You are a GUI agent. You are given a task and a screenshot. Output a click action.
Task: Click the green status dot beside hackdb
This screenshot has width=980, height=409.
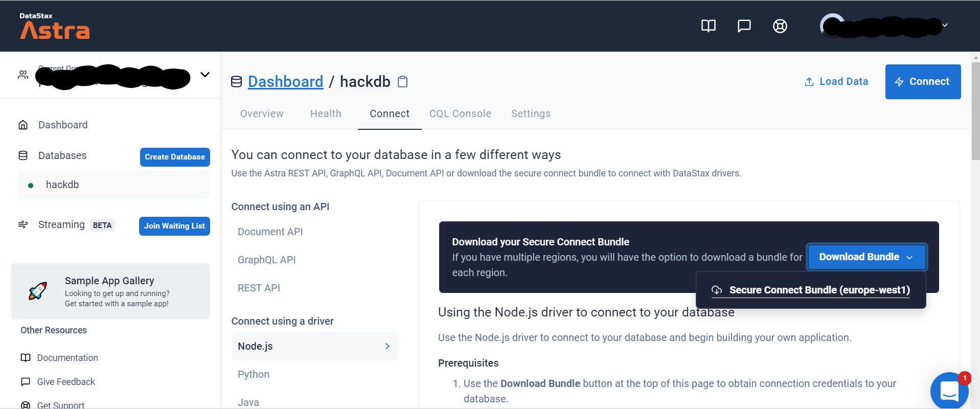[x=31, y=186]
